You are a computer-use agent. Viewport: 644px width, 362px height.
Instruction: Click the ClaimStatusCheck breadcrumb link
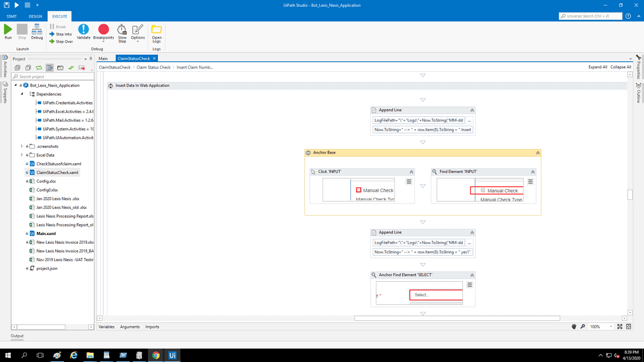coord(114,67)
